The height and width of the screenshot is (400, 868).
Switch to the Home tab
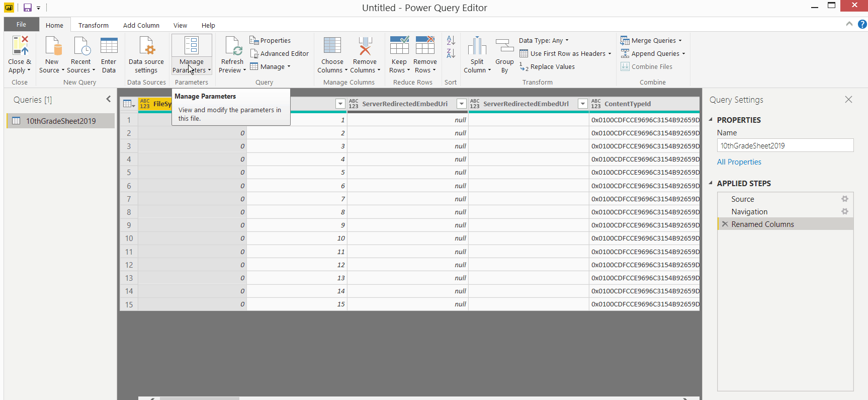tap(54, 25)
